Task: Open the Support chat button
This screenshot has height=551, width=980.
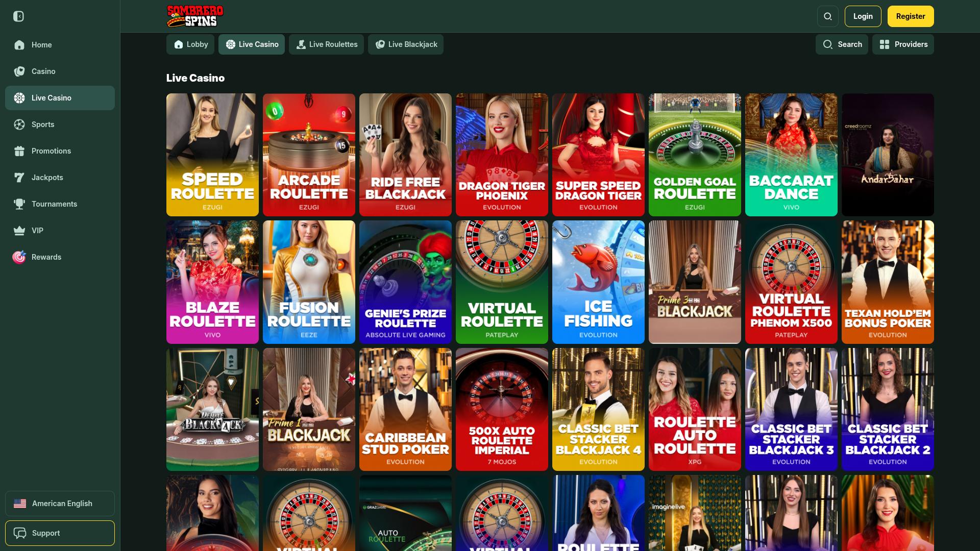Action: [60, 533]
